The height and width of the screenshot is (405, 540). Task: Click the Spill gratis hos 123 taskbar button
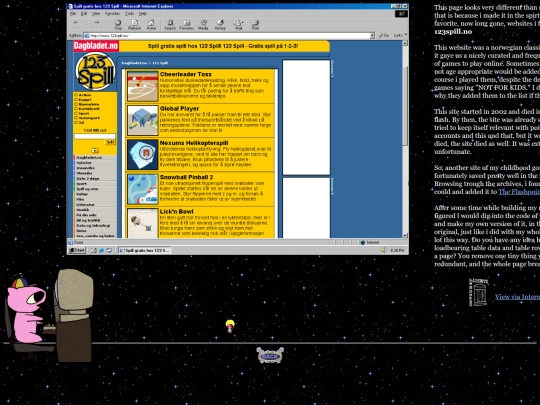pos(144,250)
